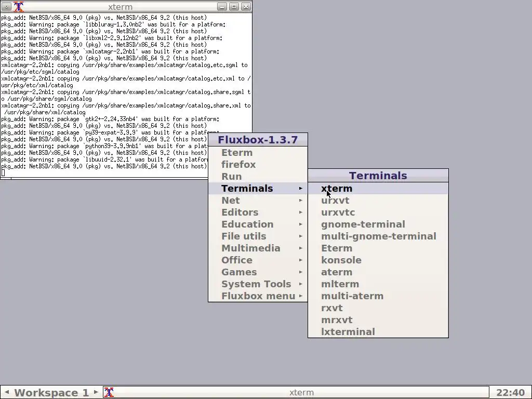Click the xterm icon in the taskbar
532x399 pixels.
pos(109,392)
